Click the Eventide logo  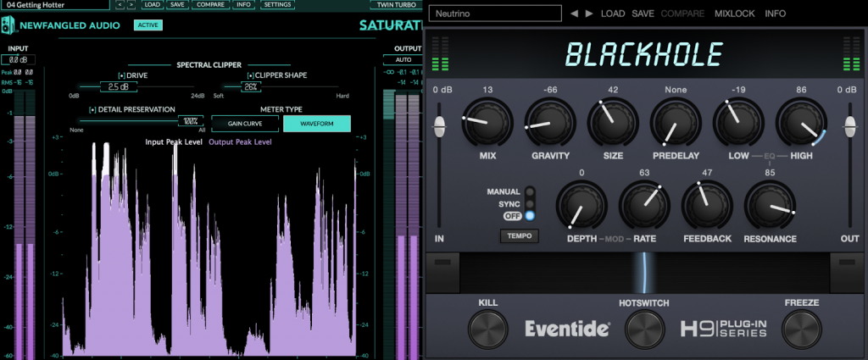[x=567, y=329]
